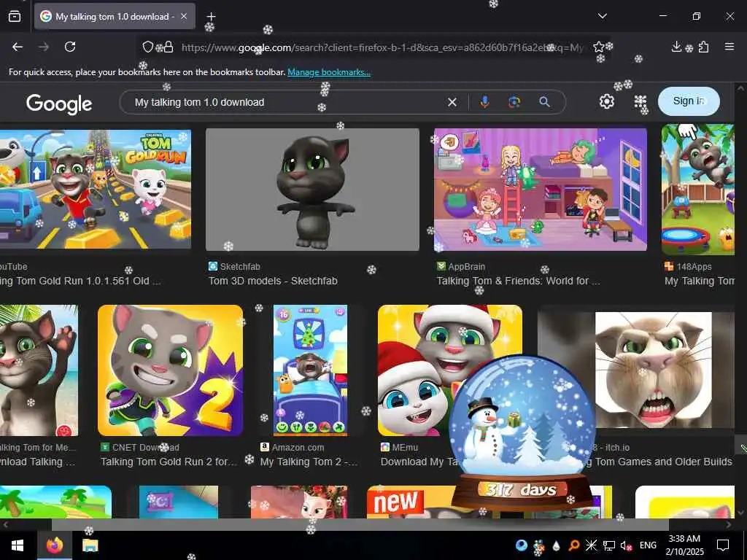Select the 'My talking tom 1.0 download' tab

point(115,16)
